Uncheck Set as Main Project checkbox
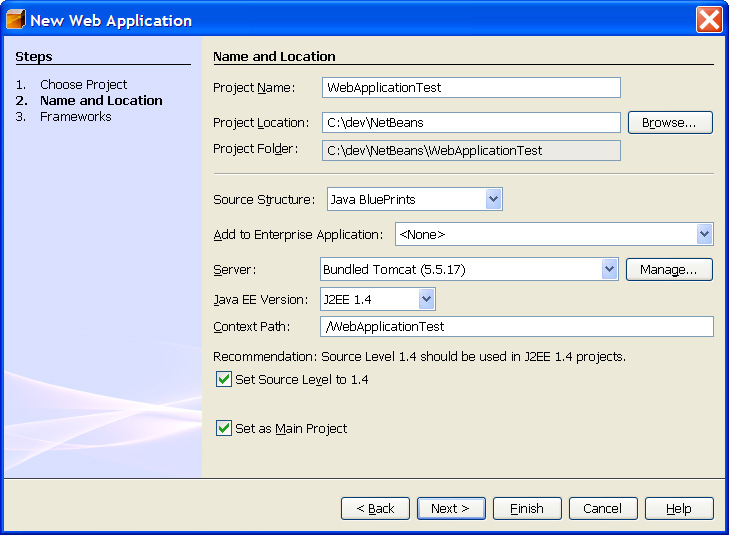Screen dimensions: 729x535 point(224,428)
